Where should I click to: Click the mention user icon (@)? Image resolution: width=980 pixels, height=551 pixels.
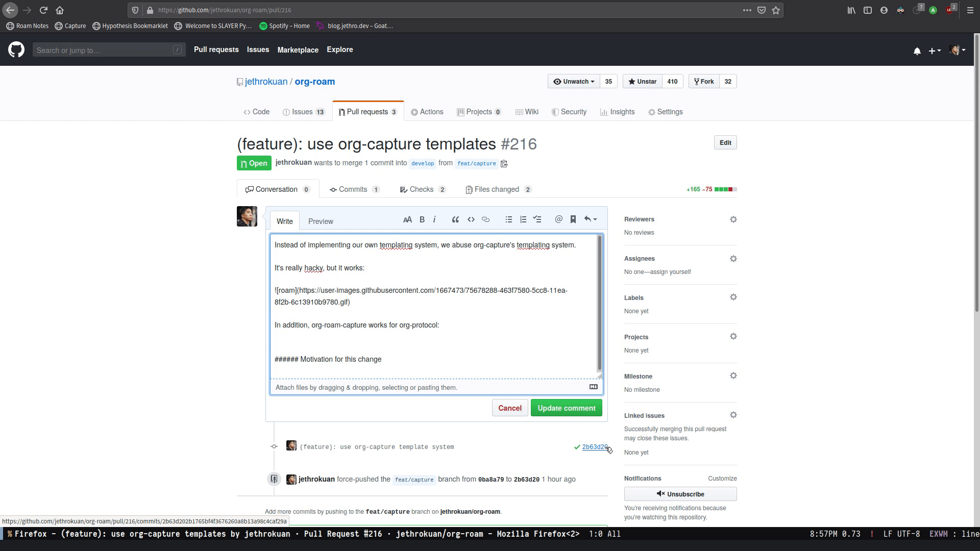pos(559,219)
